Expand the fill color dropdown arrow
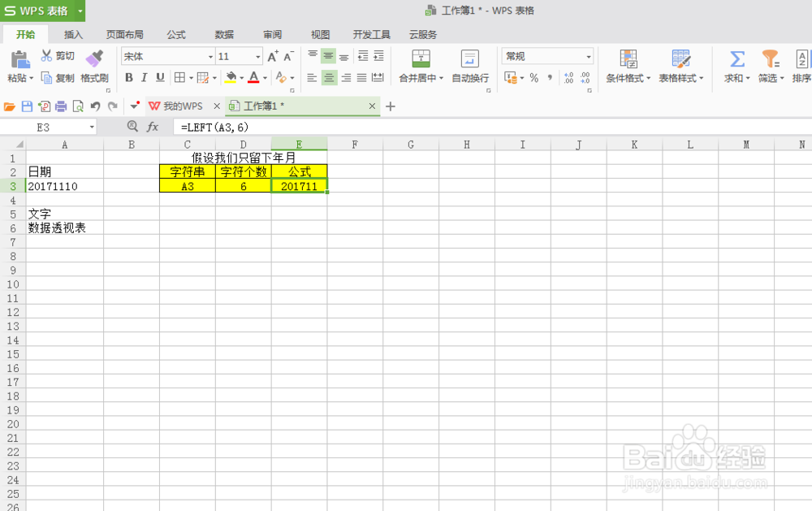This screenshot has height=511, width=812. pyautogui.click(x=241, y=78)
